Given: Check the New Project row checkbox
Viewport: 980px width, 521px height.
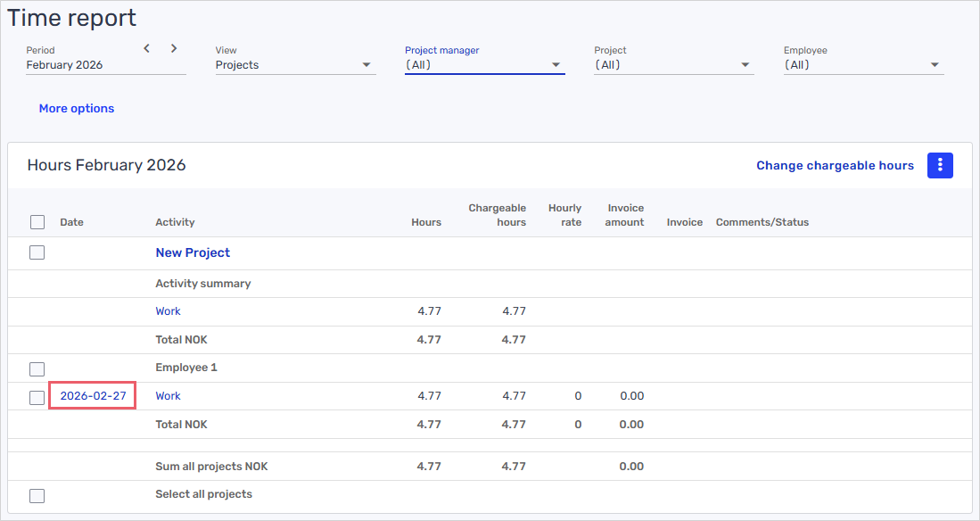Looking at the screenshot, I should (37, 252).
